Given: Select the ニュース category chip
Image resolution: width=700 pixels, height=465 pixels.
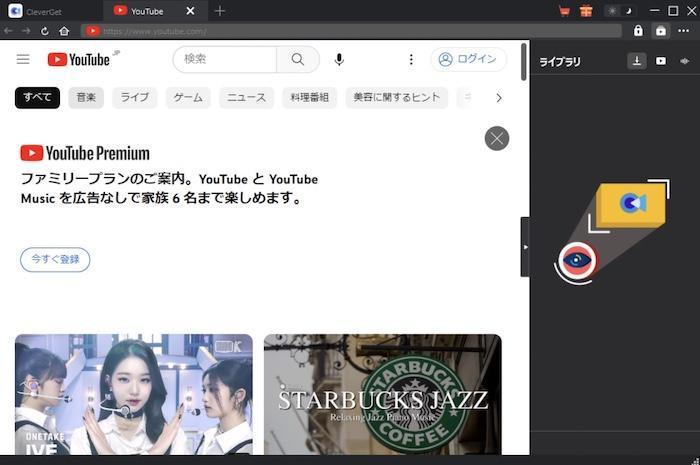Looking at the screenshot, I should [246, 98].
